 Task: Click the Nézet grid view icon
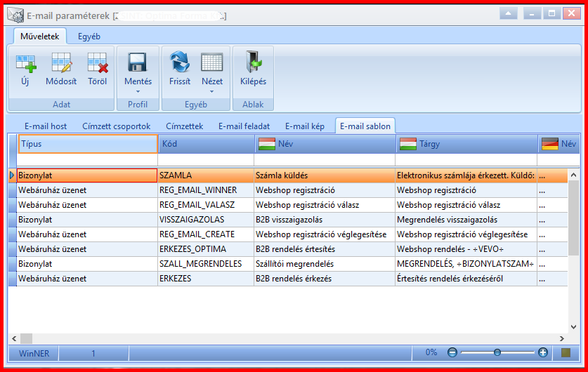point(212,62)
